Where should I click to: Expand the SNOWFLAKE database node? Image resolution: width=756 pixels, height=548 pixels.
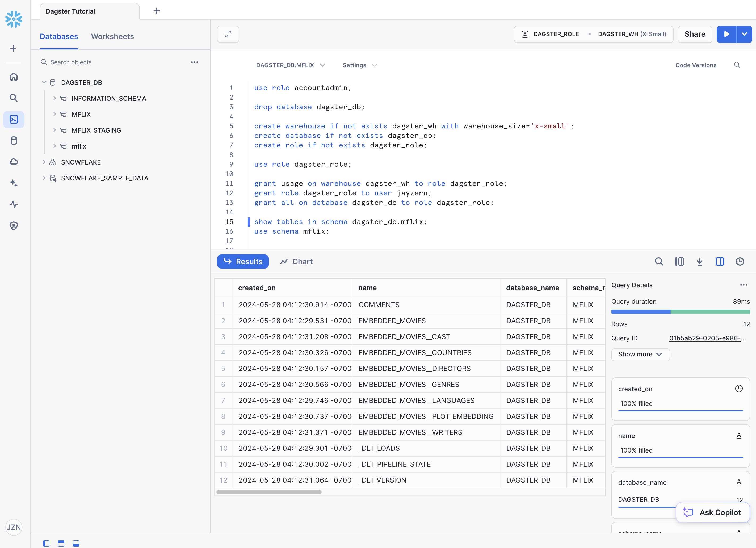coord(44,162)
